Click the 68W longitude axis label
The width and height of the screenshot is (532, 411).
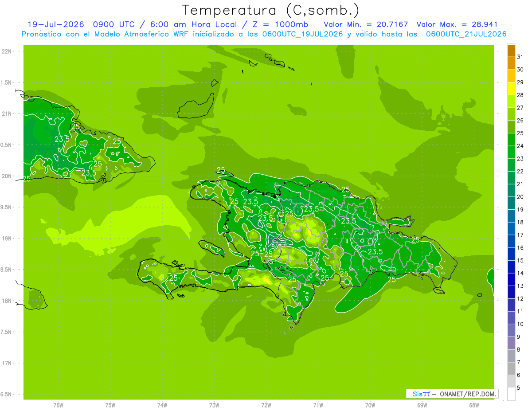pos(474,405)
